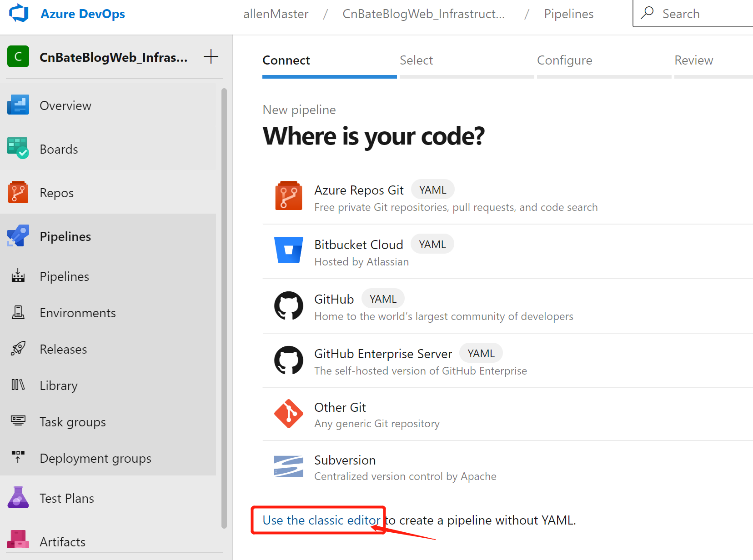Click the YAML badge beside GitHub

click(383, 299)
